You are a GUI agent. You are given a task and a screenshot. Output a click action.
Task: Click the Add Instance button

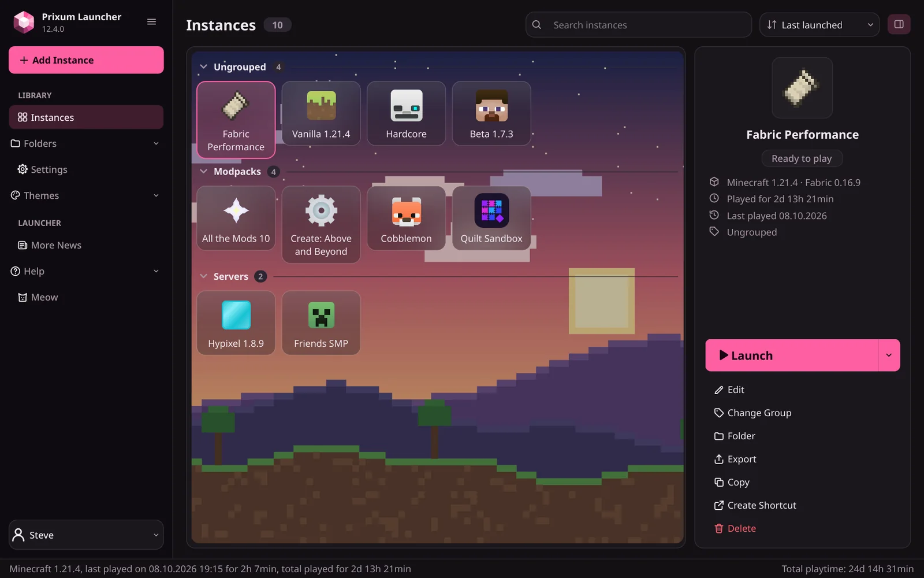coord(86,60)
